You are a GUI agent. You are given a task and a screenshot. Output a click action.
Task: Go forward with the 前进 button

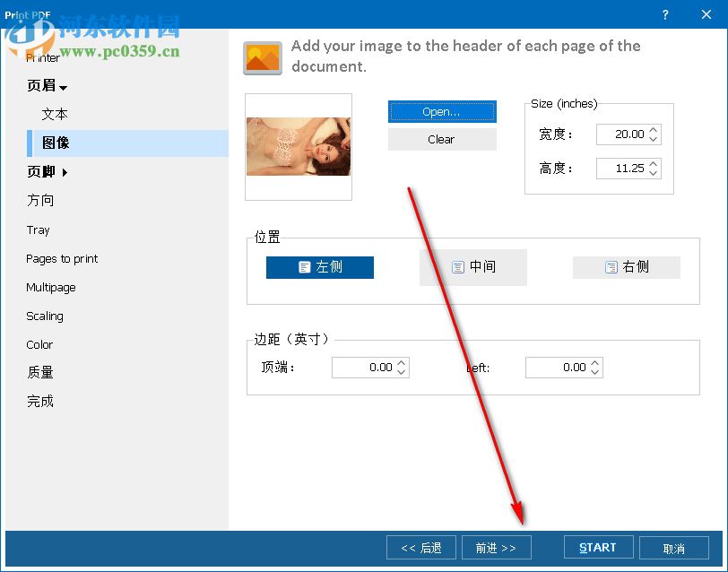(496, 547)
